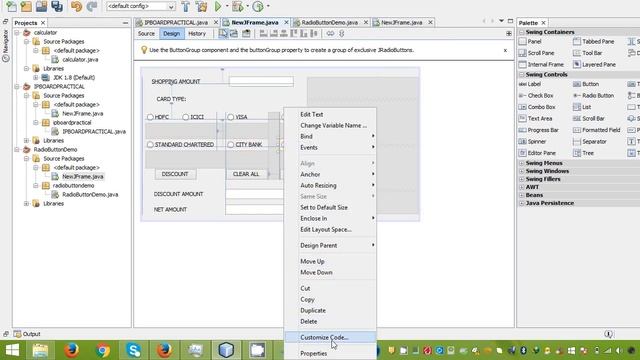The image size is (640, 360).
Task: Switch to the History view
Action: 197,33
